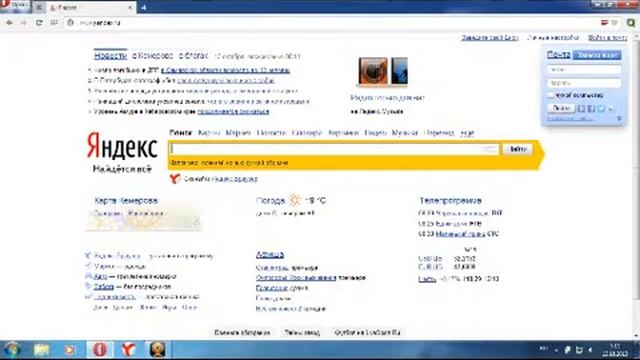The image size is (640, 360).
Task: Launch Yandex Browser from the taskbar
Action: (128, 350)
